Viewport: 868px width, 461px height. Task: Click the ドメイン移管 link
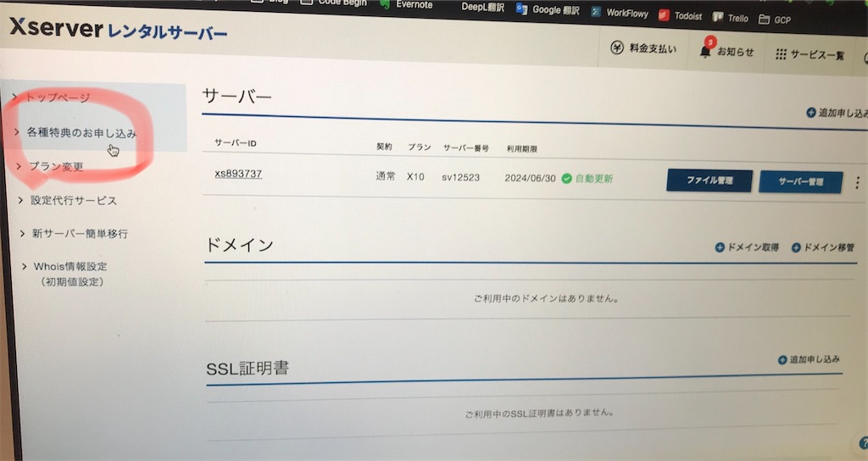click(829, 247)
